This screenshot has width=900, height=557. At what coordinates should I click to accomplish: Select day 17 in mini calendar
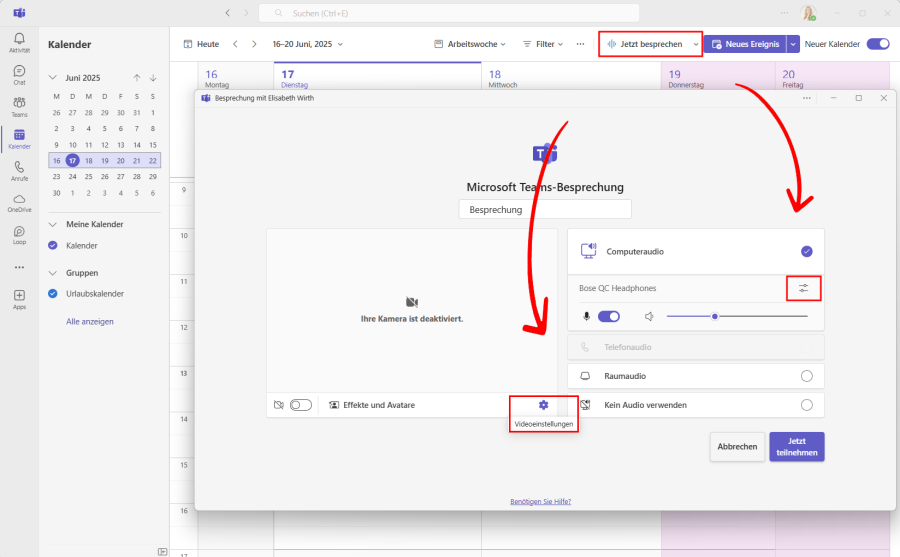click(72, 161)
